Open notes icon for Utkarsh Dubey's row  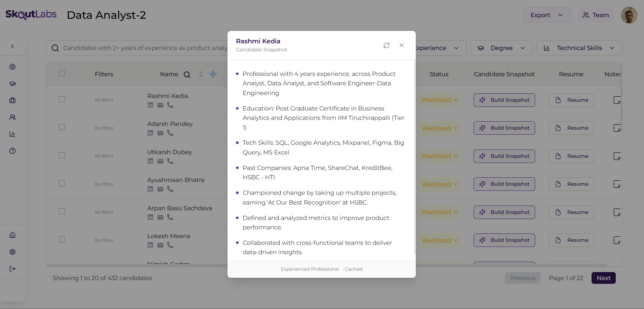click(617, 156)
